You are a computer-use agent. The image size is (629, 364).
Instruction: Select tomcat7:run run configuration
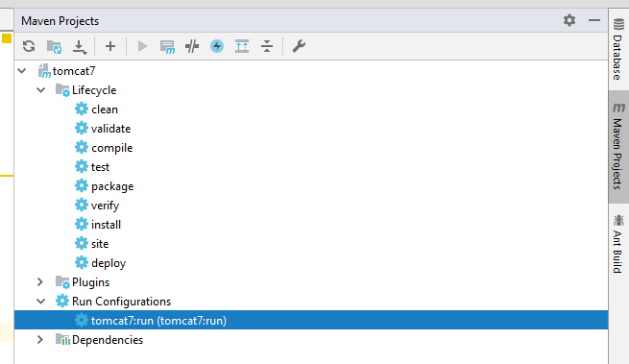point(311,320)
